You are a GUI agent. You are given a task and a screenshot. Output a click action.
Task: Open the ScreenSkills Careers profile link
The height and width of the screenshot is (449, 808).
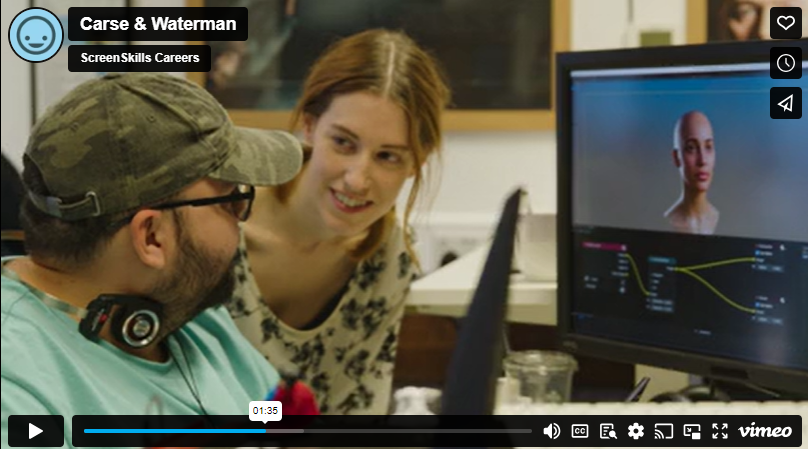(139, 58)
